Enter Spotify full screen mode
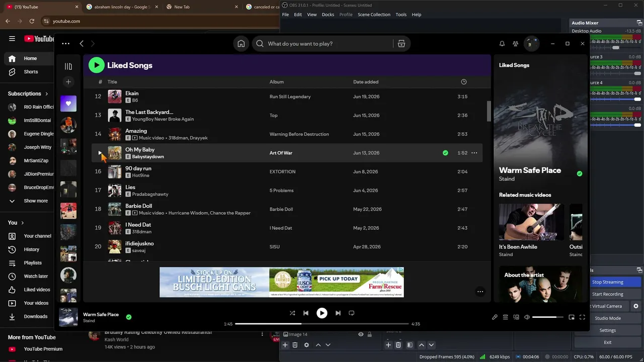 (582, 317)
